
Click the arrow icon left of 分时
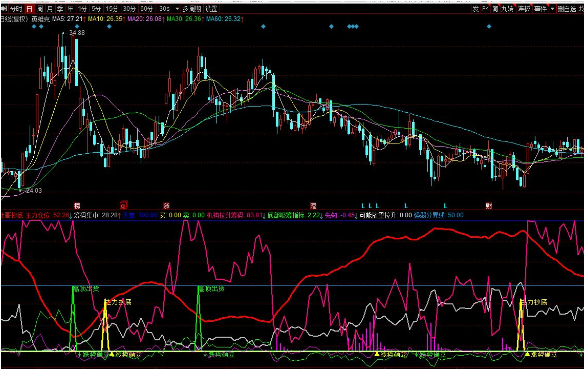pyautogui.click(x=4, y=9)
